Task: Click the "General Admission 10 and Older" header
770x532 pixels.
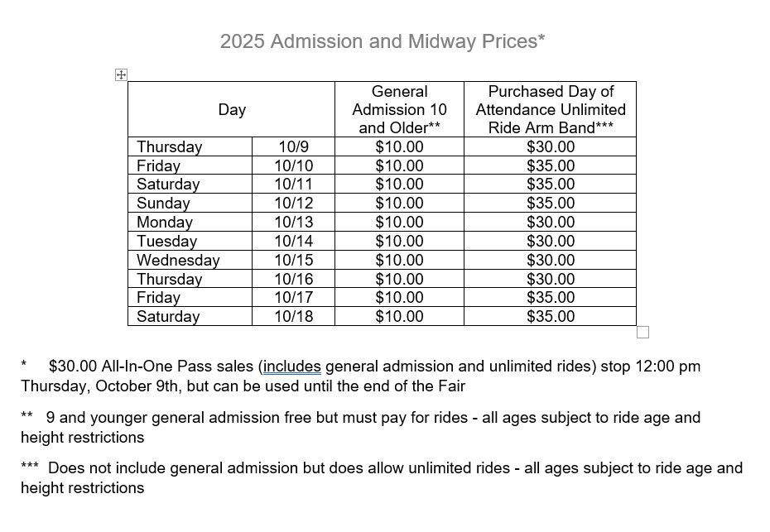Action: 399,109
